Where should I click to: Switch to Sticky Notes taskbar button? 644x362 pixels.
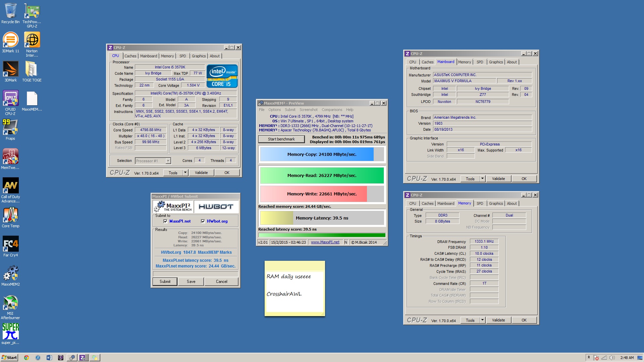(x=95, y=358)
